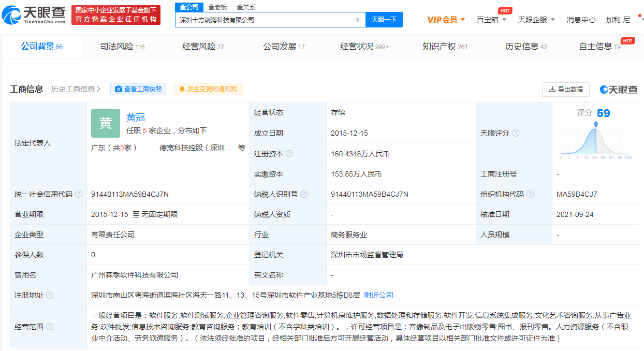Click the help icon beside 经营范围
The width and height of the screenshot is (644, 351).
(x=50, y=326)
